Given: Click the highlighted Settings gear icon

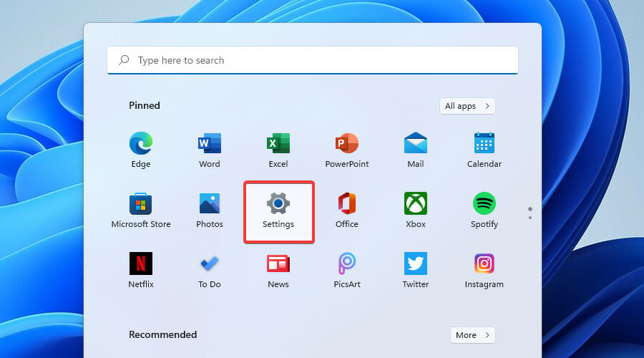Looking at the screenshot, I should point(278,203).
